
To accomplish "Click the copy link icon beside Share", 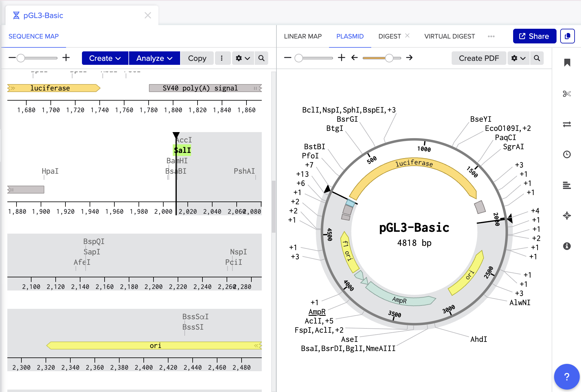I will [568, 36].
